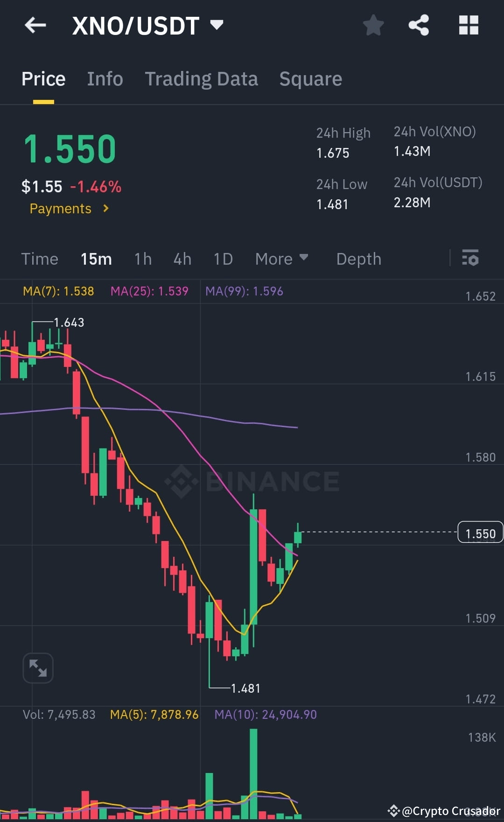Open Payments section
This screenshot has width=504, height=822.
coord(69,208)
